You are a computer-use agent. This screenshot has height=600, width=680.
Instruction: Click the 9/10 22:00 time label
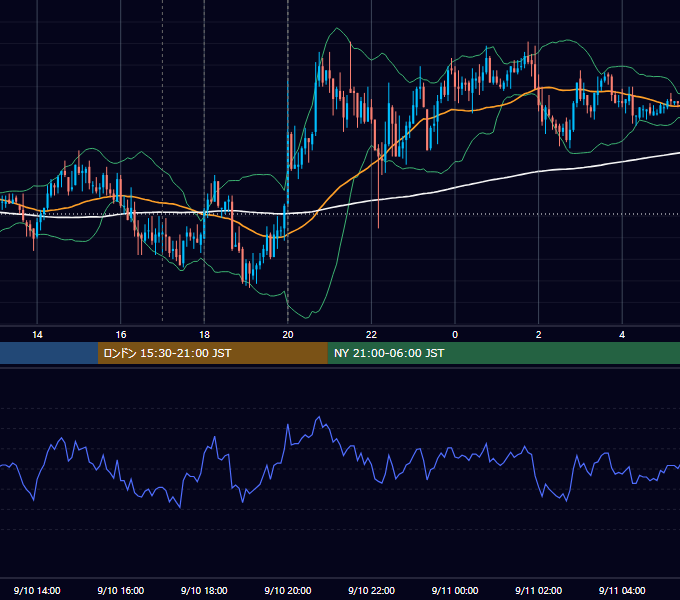[x=372, y=590]
